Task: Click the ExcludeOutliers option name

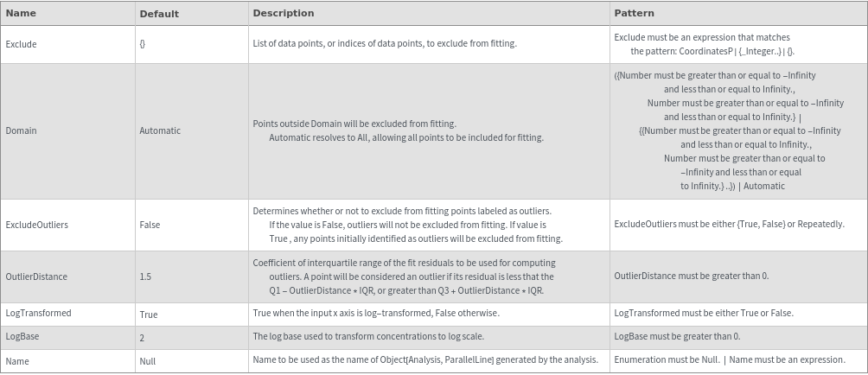Action: (37, 225)
